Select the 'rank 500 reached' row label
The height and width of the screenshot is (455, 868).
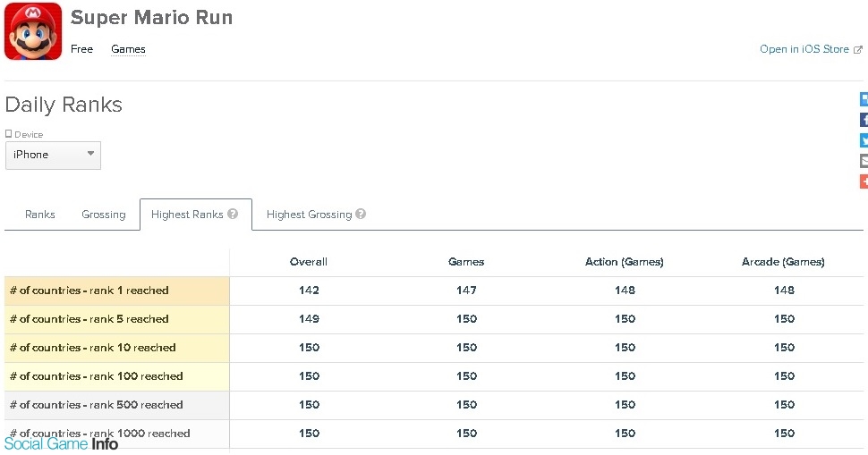pyautogui.click(x=117, y=405)
